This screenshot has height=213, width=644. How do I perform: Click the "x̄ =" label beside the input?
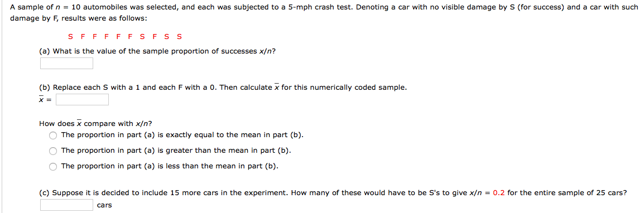[45, 100]
